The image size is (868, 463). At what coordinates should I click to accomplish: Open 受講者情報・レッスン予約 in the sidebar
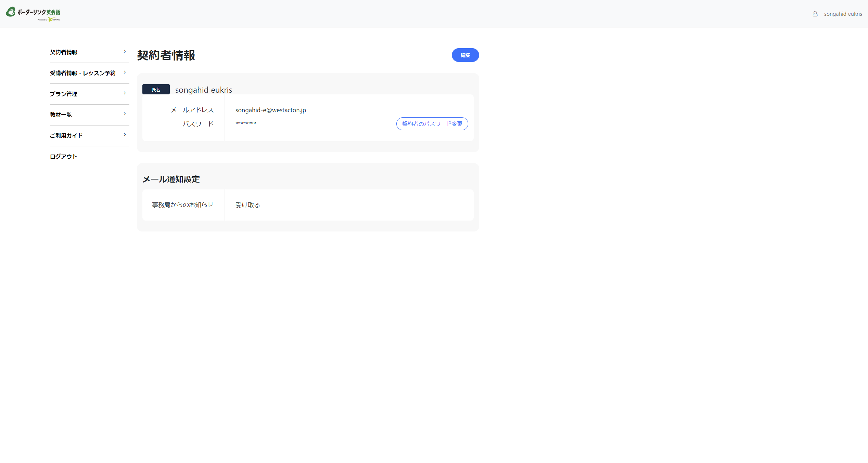click(x=82, y=73)
